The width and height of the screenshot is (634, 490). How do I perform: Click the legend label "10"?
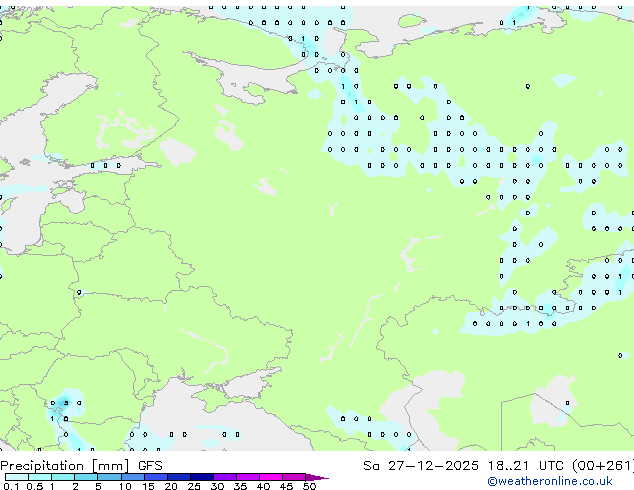[x=125, y=486]
